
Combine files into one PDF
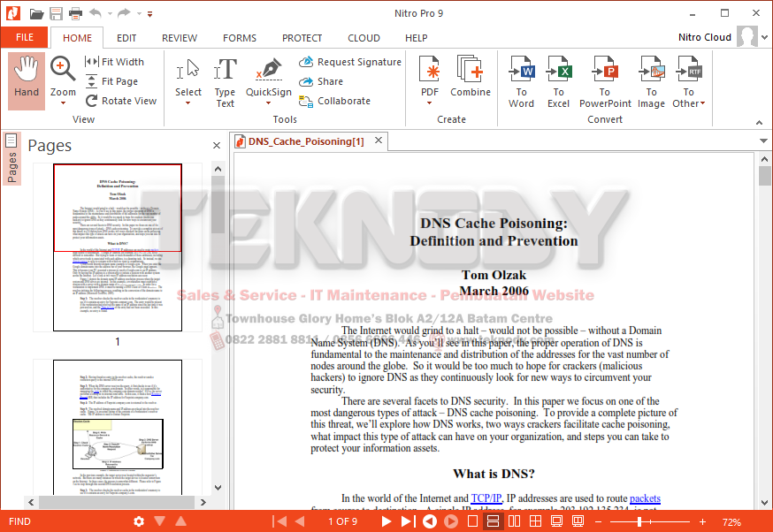(x=471, y=76)
